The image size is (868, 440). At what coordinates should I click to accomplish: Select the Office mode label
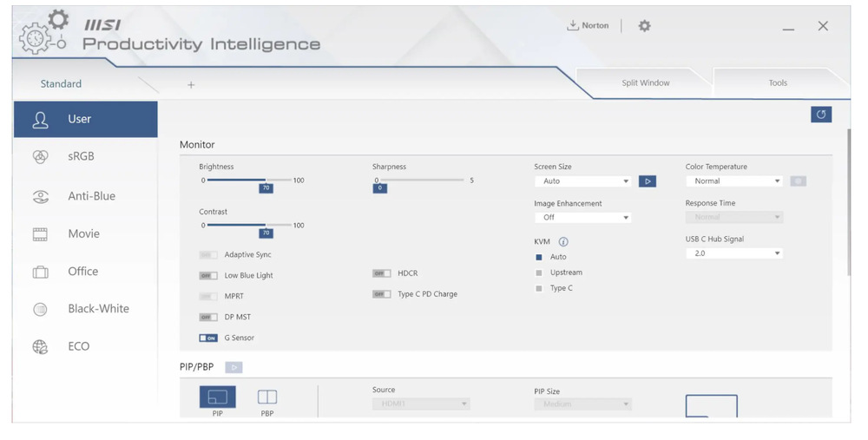[x=83, y=272]
